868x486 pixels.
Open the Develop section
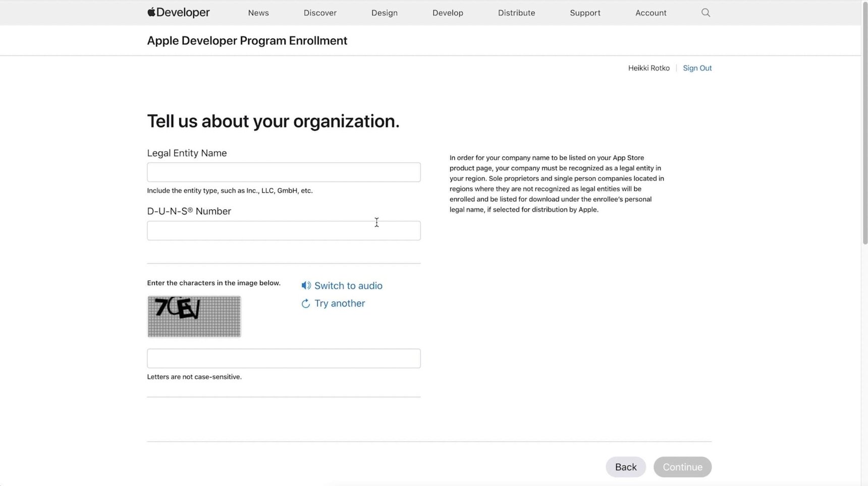(x=447, y=13)
